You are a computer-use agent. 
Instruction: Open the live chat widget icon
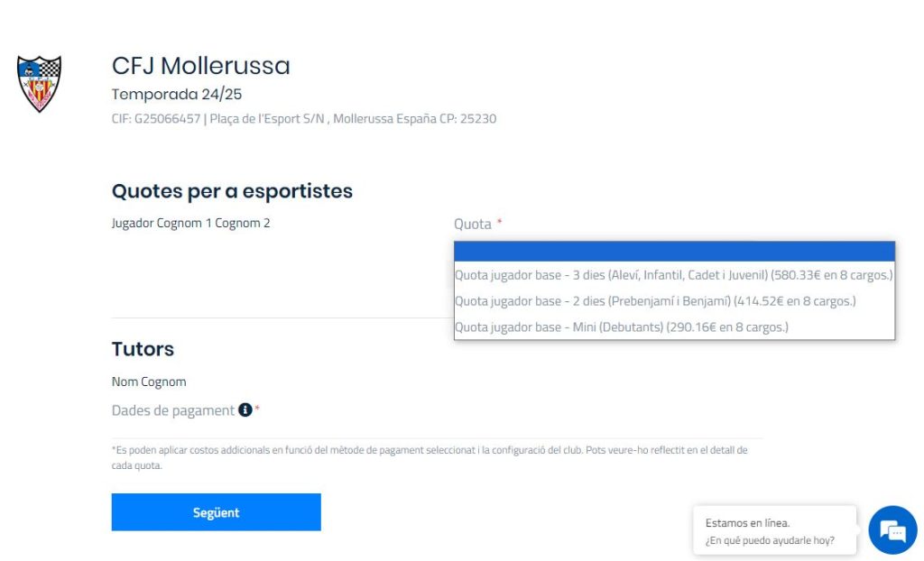(x=892, y=530)
